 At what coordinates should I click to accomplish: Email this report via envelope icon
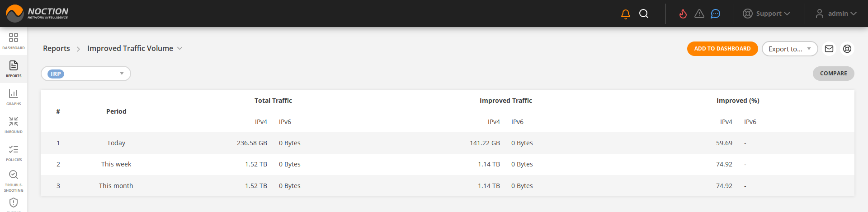829,49
